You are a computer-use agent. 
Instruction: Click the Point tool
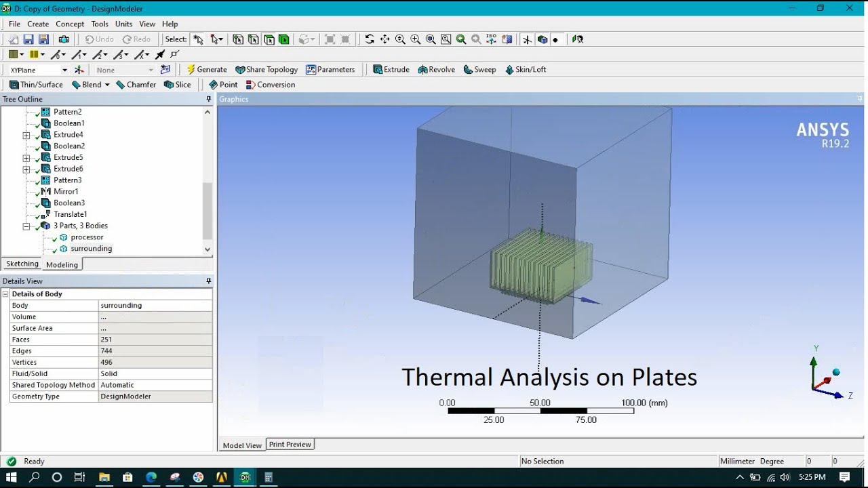coord(223,85)
